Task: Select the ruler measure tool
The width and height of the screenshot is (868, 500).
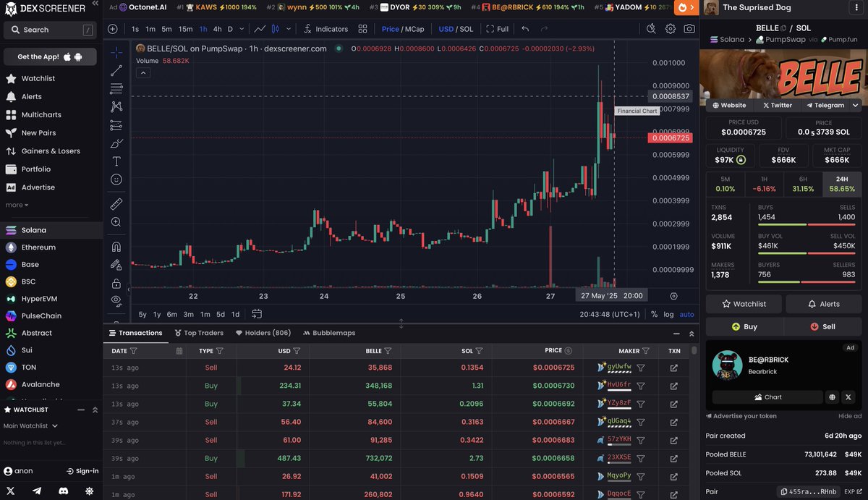Action: click(116, 203)
